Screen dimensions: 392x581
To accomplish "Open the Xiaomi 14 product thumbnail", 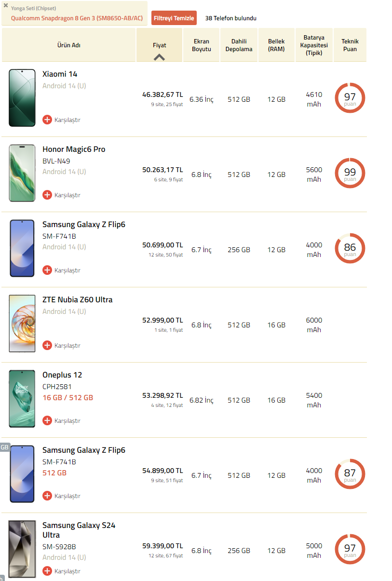I will (x=22, y=98).
